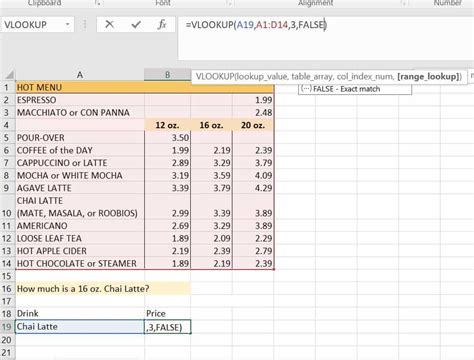Select Mocha 20 oz price 4.09

pyautogui.click(x=253, y=176)
